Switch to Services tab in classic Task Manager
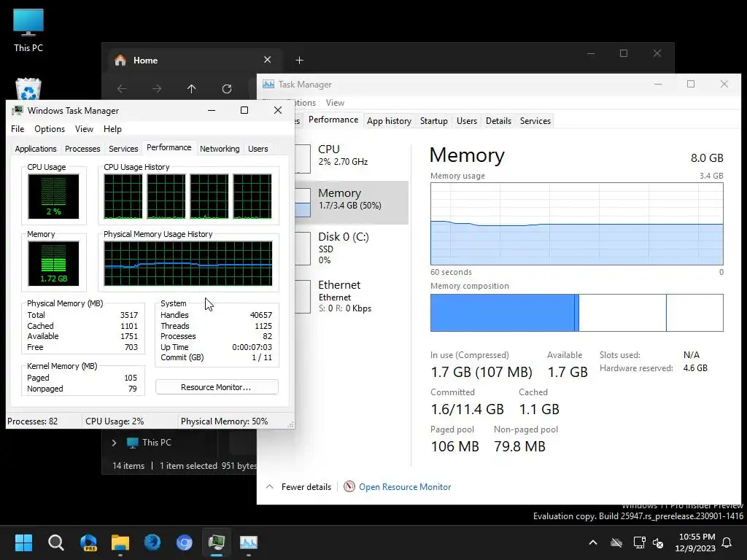The width and height of the screenshot is (747, 560). click(123, 149)
